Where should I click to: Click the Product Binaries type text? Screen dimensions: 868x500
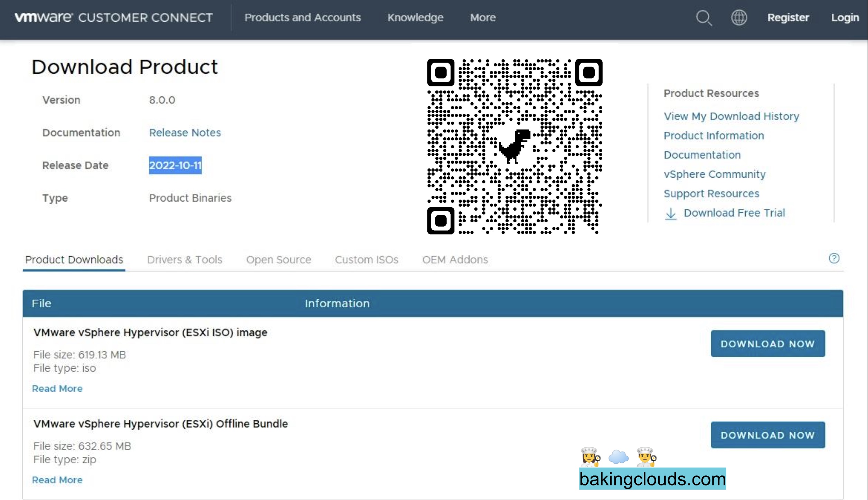click(190, 198)
